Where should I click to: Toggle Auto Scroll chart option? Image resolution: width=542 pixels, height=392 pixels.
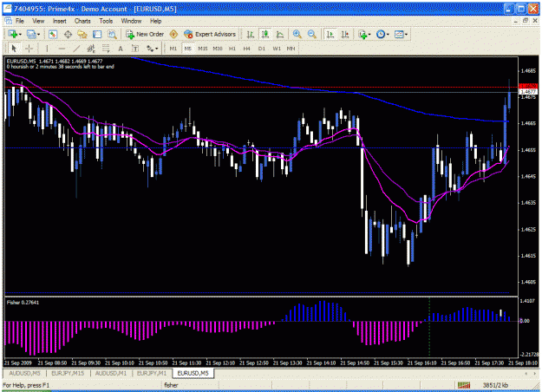coord(330,34)
